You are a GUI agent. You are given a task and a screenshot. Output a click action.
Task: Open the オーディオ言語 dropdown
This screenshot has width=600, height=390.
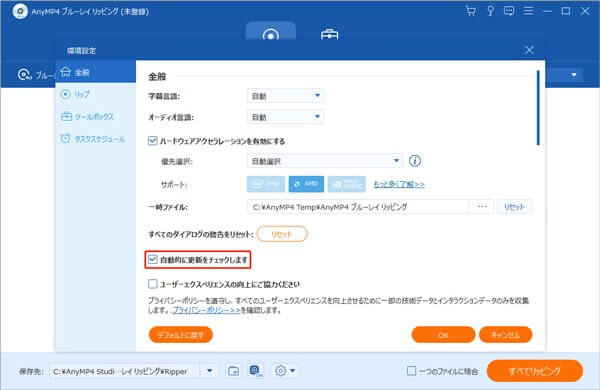[x=285, y=117]
